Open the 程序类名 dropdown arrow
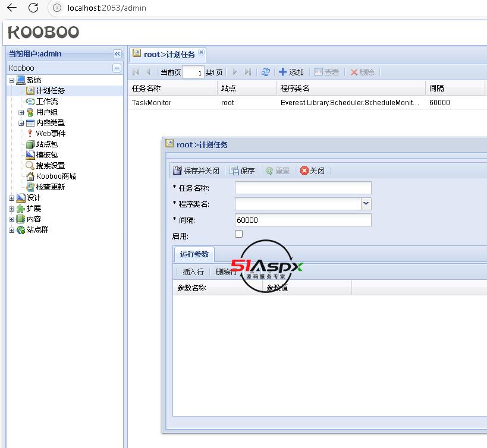487x448 pixels. pos(366,204)
